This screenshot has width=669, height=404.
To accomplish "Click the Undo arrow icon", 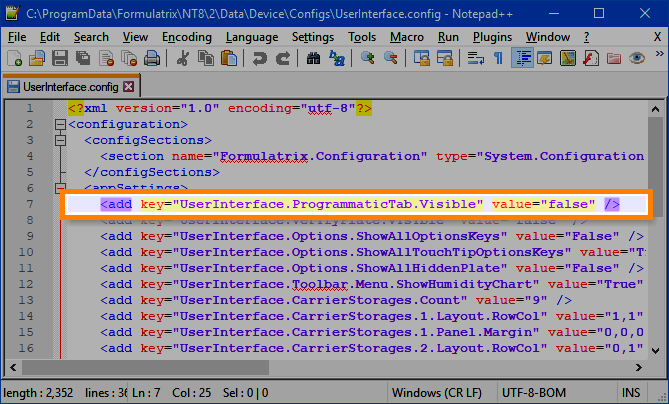I will 259,59.
